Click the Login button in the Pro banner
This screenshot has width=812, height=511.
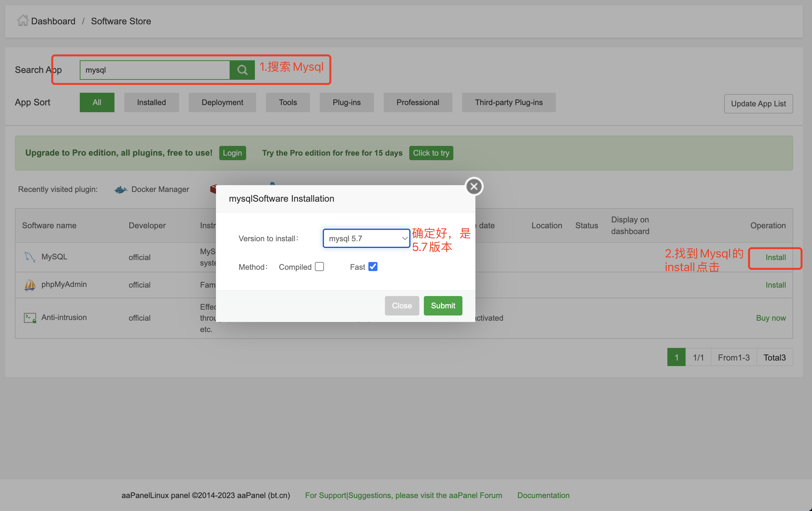click(x=232, y=153)
